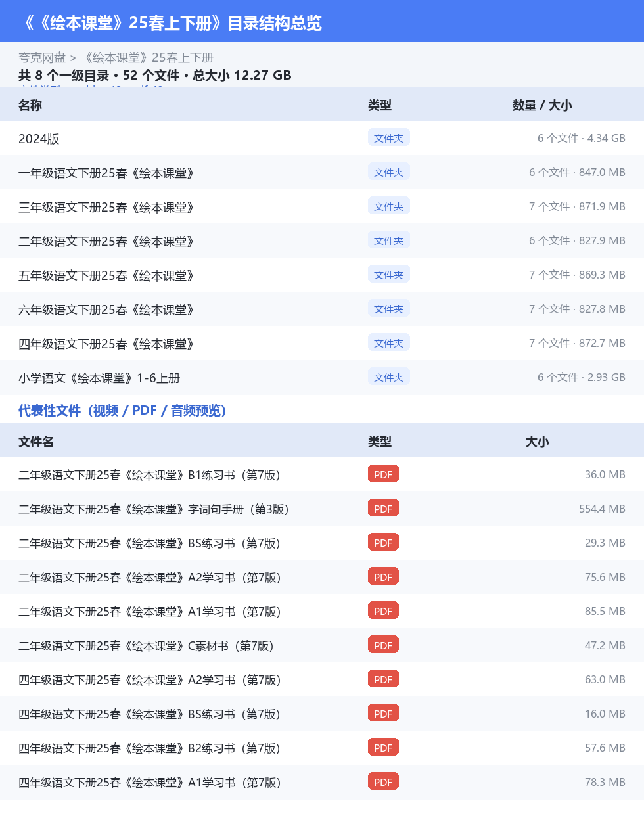Open 五年级语文下册25春《绘本课堂》 folder
Viewport: 644px width, 820px height.
click(108, 275)
